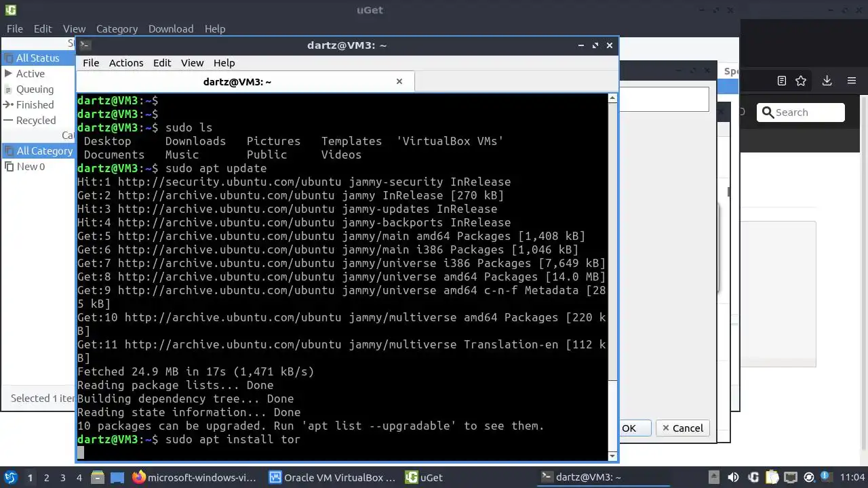Switch to workspace 1 in pager
The height and width of the screenshot is (488, 868).
tap(30, 477)
